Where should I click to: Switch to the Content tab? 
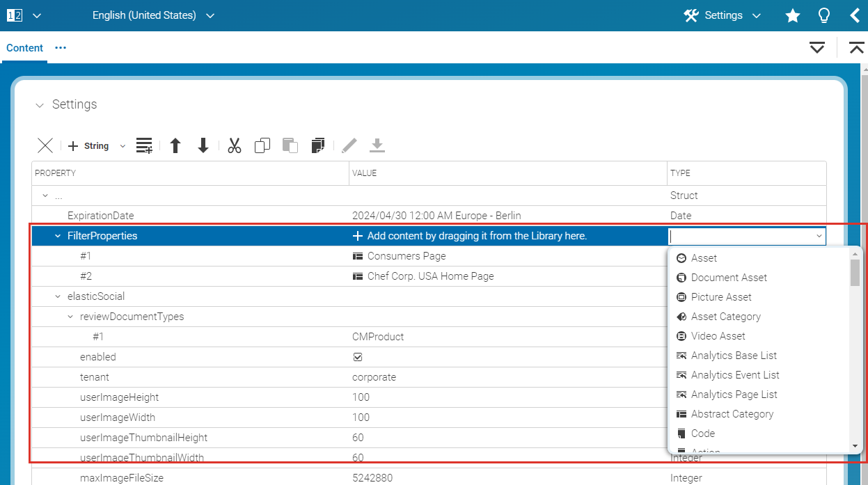24,47
